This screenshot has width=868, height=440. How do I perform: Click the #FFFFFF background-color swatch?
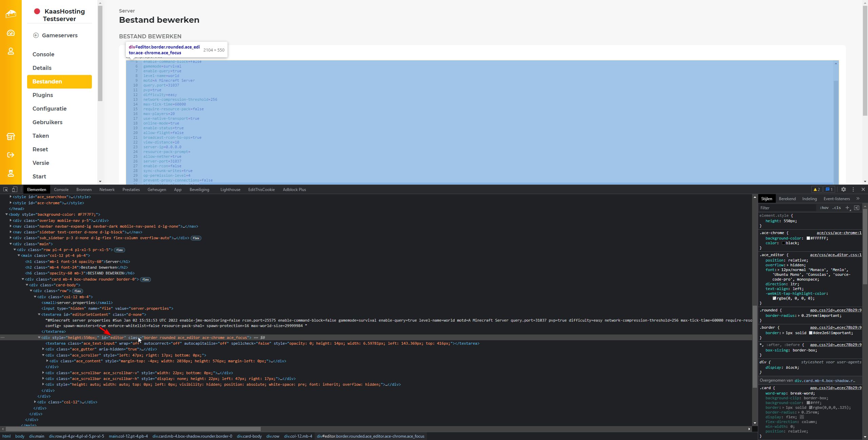[x=808, y=238]
